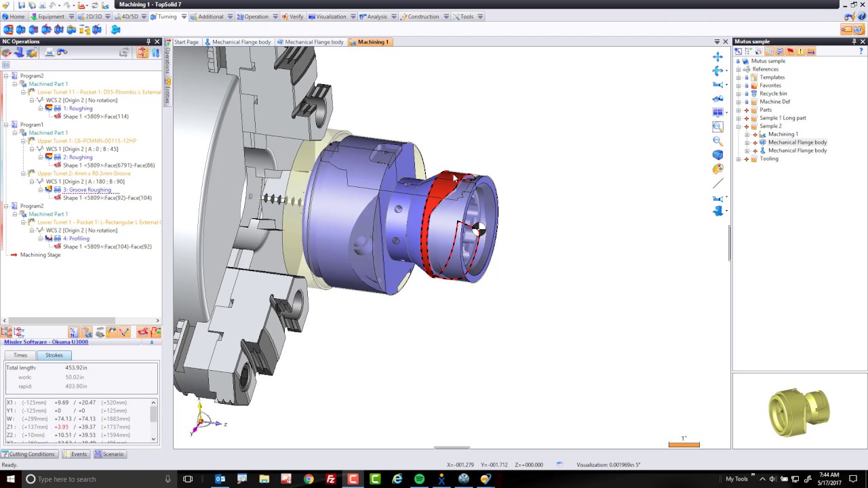Click the machine icon at bottom-left toolbar start
The width and height of the screenshot is (868, 488).
tap(6, 332)
